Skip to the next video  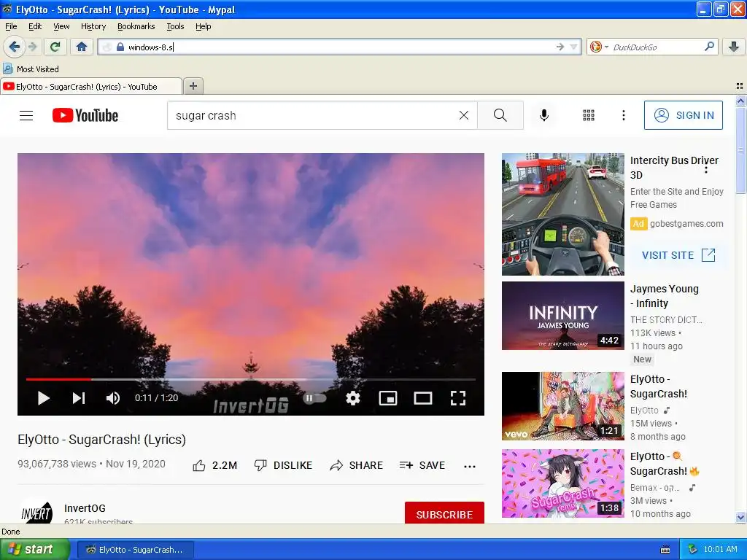79,398
